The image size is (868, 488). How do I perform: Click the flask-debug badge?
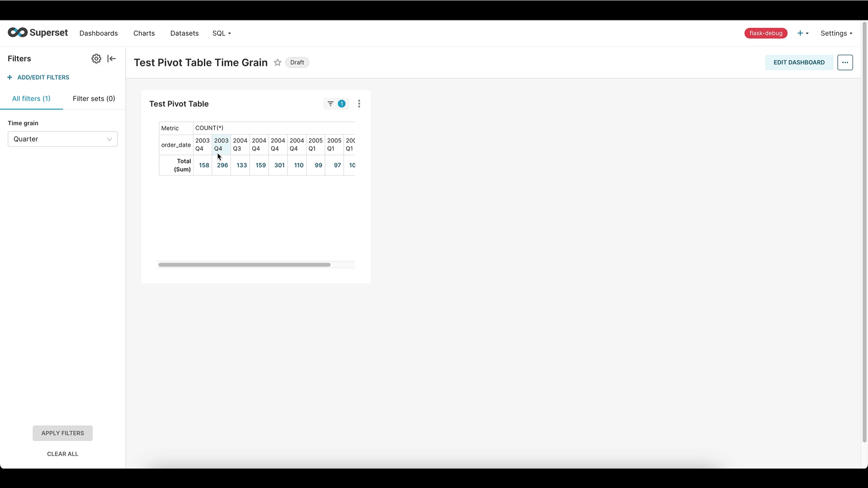point(766,33)
